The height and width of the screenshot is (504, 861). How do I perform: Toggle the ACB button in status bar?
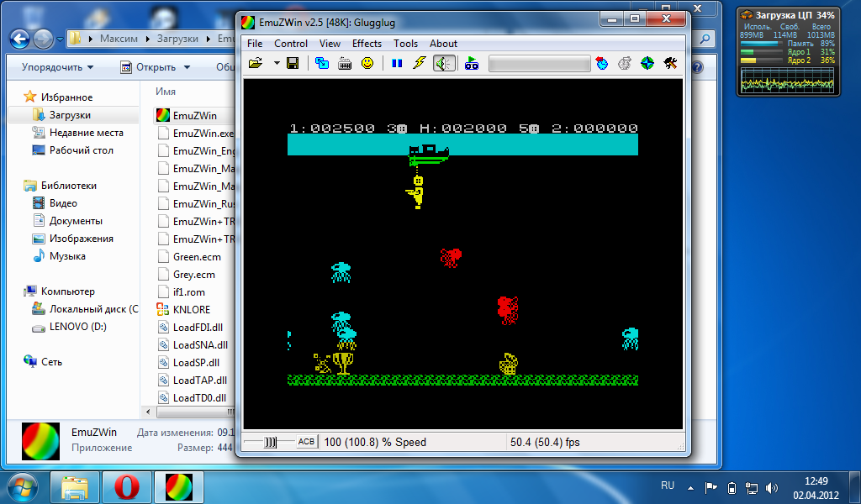pos(306,442)
